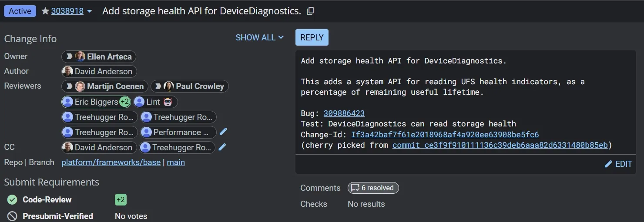Open dropdown arrow next to change number
This screenshot has width=644, height=222.
coord(90,11)
